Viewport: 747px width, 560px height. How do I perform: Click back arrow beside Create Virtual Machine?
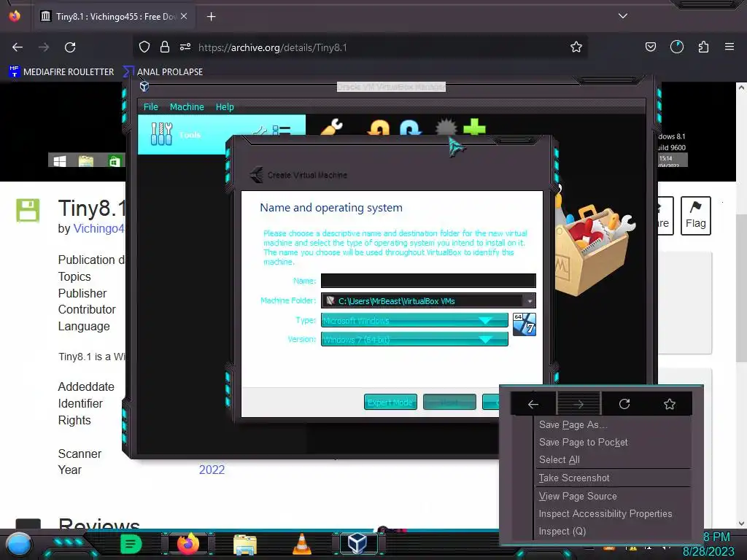[257, 175]
